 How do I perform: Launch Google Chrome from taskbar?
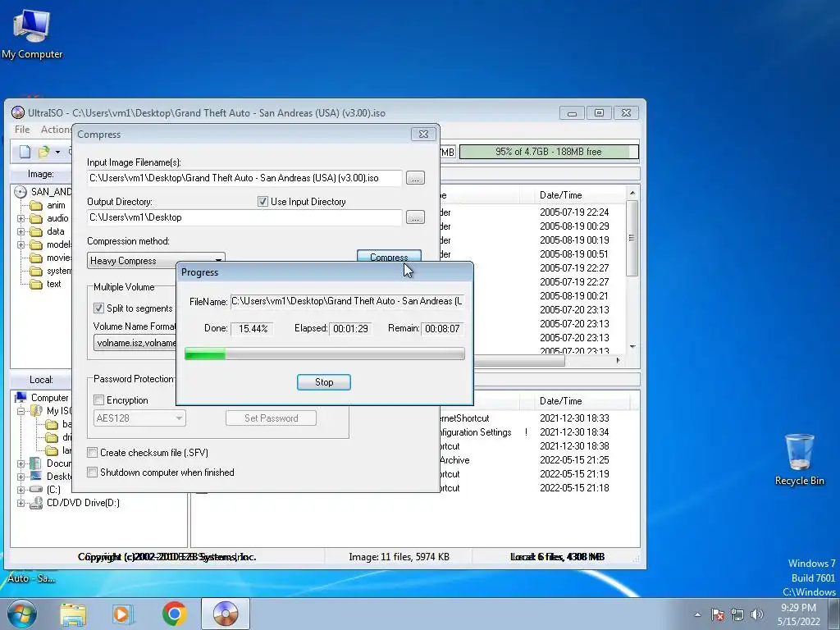click(174, 614)
